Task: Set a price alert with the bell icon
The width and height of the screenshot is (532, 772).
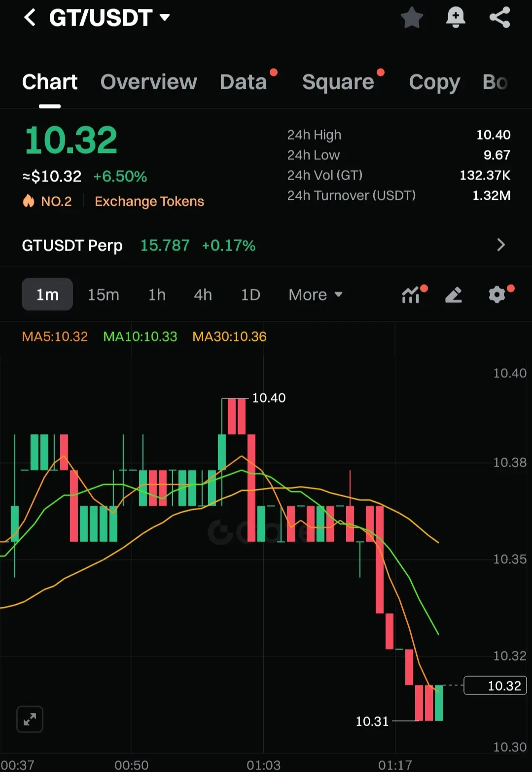Action: coord(456,18)
